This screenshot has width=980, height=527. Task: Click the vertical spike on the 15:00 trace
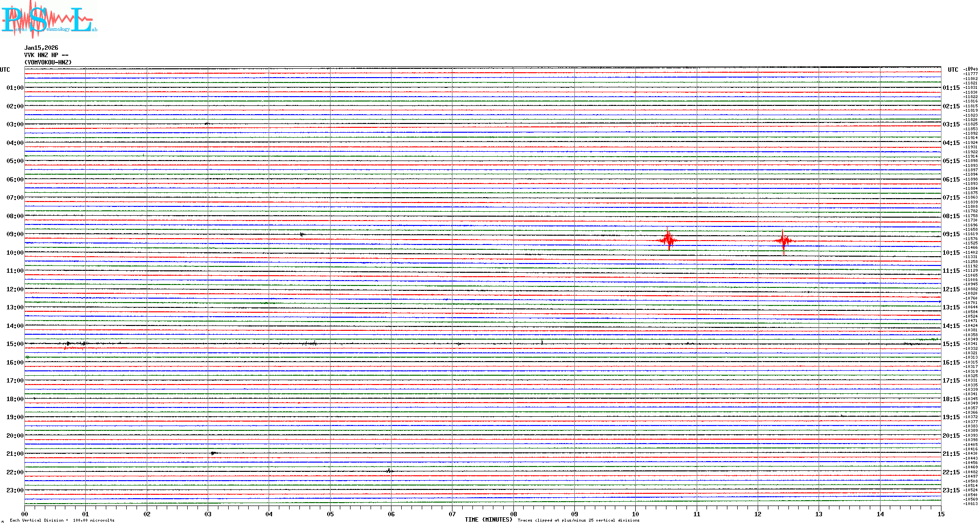pos(542,342)
